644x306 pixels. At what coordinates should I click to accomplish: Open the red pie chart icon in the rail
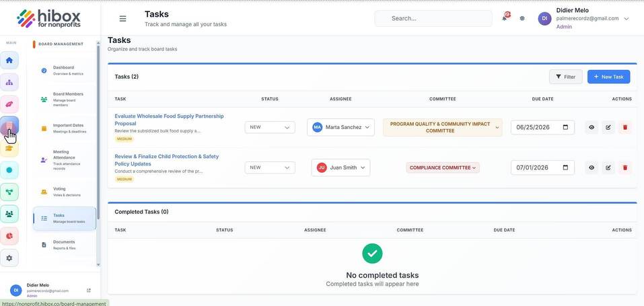coord(9,236)
